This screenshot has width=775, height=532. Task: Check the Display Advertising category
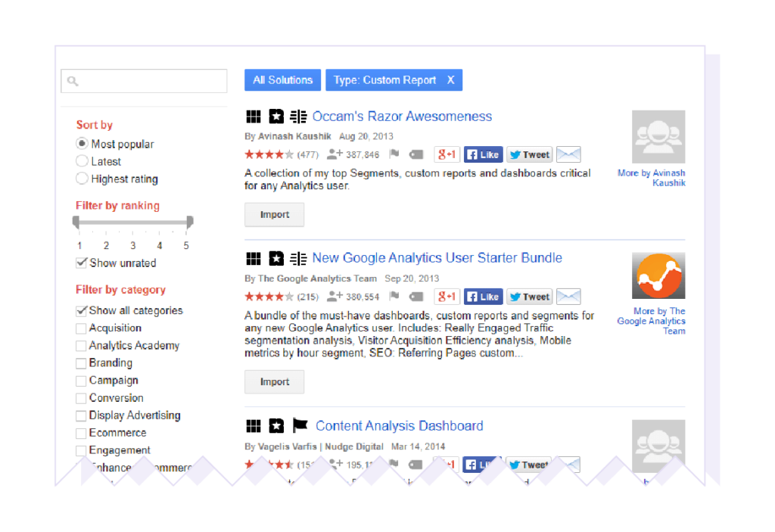click(x=81, y=415)
